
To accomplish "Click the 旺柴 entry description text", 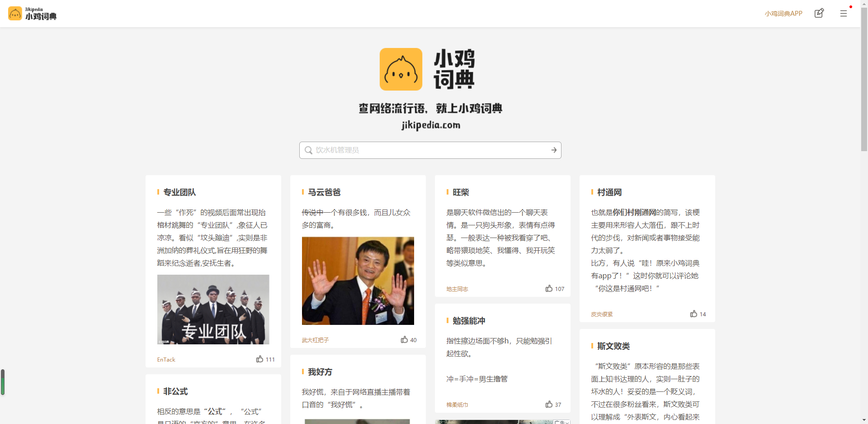I will click(x=501, y=238).
